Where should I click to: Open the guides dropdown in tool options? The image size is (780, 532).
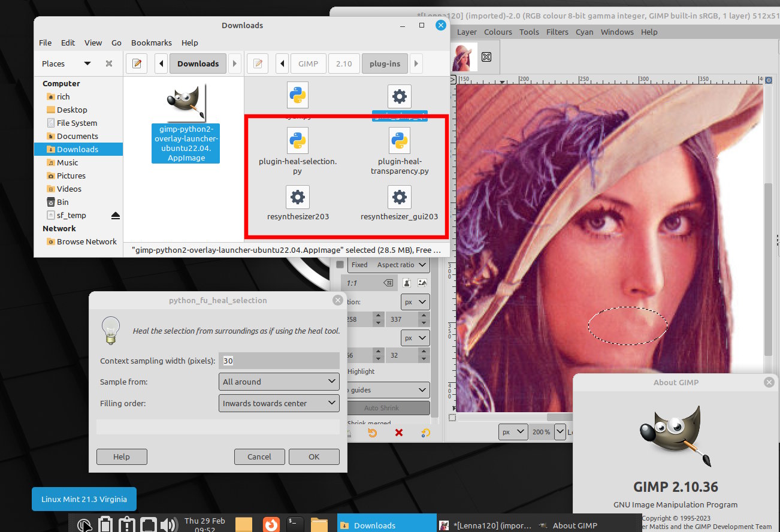coord(389,390)
